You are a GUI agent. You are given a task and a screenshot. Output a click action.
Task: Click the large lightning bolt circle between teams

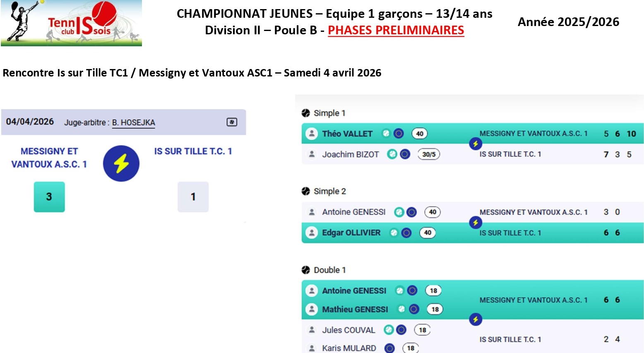pyautogui.click(x=121, y=163)
